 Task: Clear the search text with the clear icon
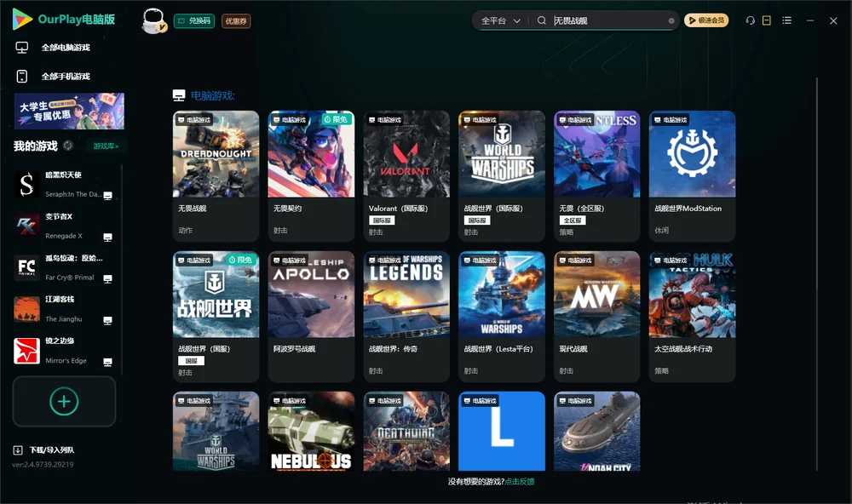pyautogui.click(x=671, y=20)
